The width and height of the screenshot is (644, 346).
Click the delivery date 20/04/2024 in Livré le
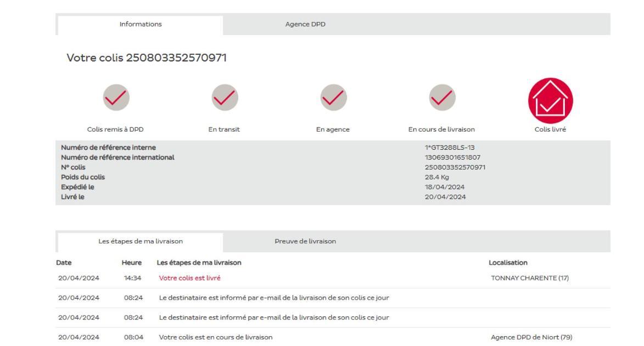click(x=445, y=197)
